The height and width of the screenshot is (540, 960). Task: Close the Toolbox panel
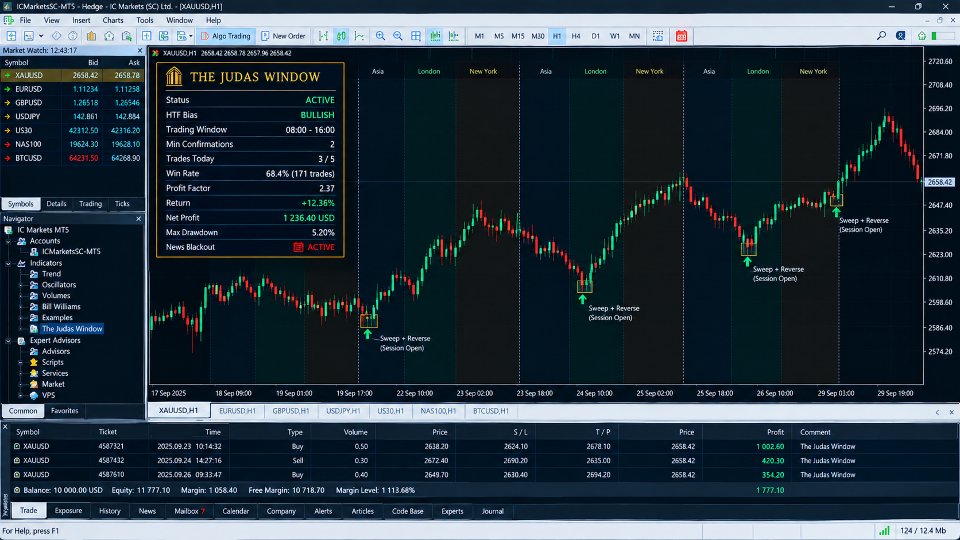pos(5,426)
